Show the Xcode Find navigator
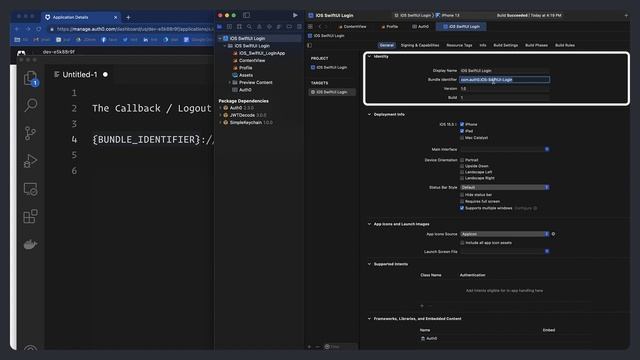The height and width of the screenshot is (360, 640). click(x=249, y=27)
